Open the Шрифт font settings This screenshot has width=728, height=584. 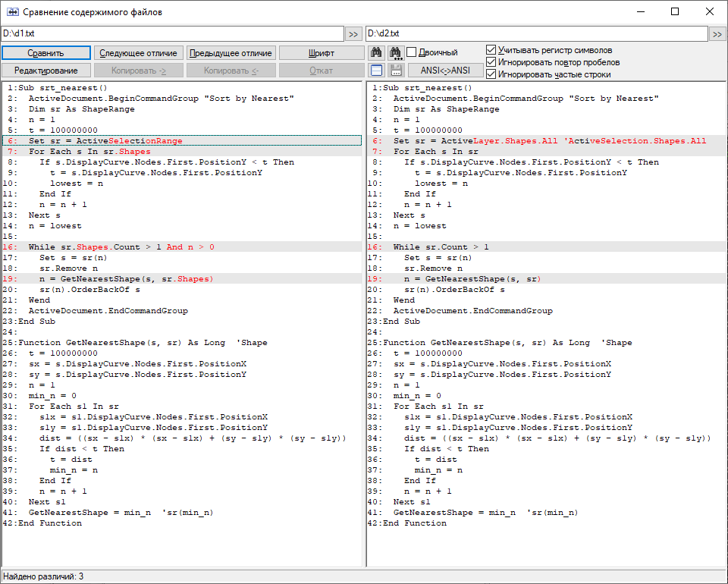click(x=322, y=53)
